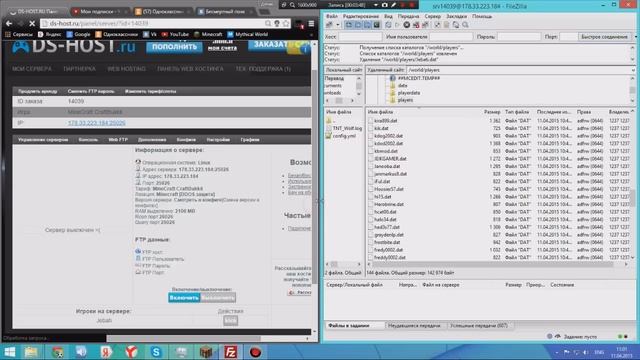The height and width of the screenshot is (360, 640).
Task: Open recorder bar dropdown arrow
Action: point(376,5)
